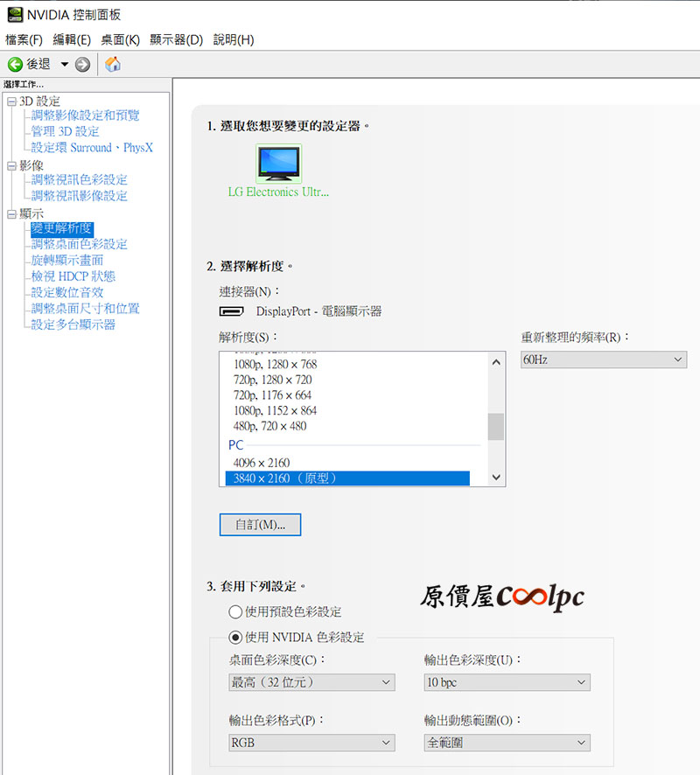Open 調整桌面尺寸和位置 page
Image resolution: width=700 pixels, height=775 pixels.
(x=85, y=309)
